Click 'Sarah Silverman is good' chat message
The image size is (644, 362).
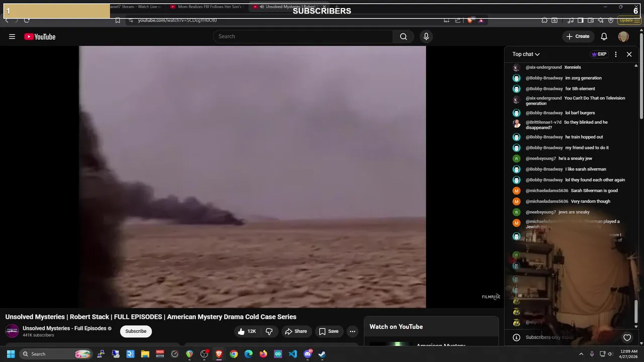pyautogui.click(x=594, y=191)
